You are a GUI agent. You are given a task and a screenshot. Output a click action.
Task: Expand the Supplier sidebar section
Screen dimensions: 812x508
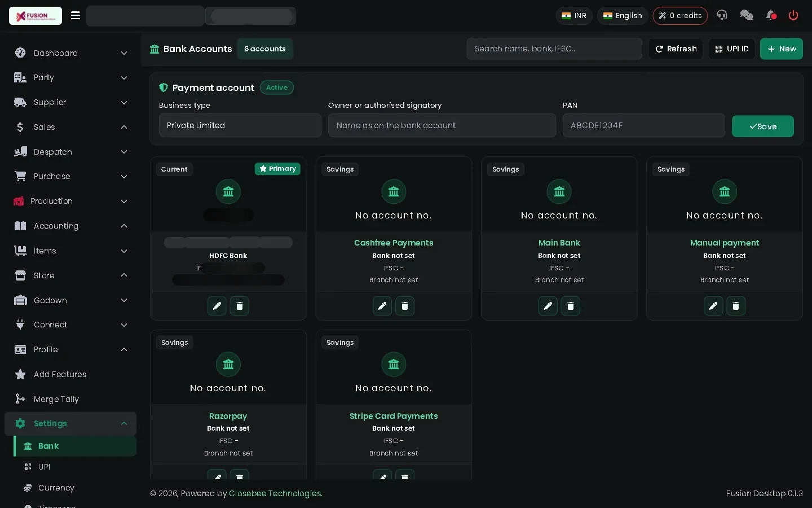click(70, 102)
